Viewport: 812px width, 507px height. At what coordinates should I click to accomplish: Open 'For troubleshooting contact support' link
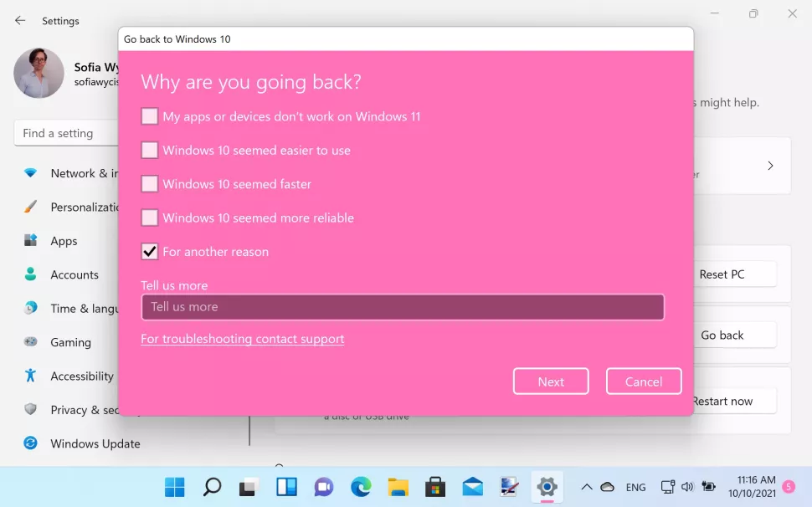242,339
